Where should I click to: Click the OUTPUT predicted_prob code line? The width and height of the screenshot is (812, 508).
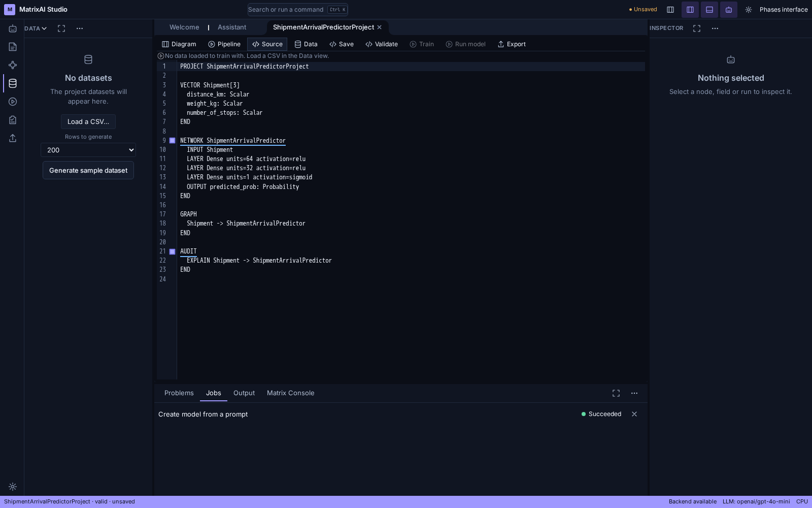[243, 187]
